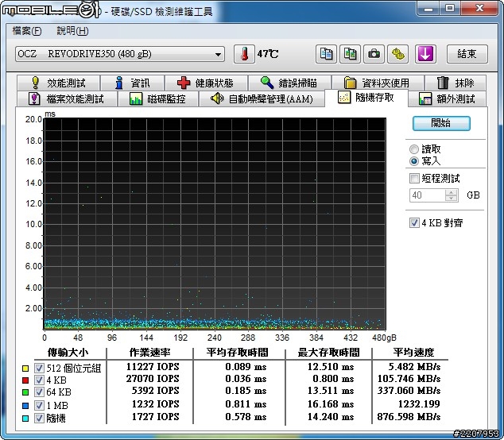Click the 47°C temperature reading
The image size is (504, 440).
pyautogui.click(x=268, y=54)
